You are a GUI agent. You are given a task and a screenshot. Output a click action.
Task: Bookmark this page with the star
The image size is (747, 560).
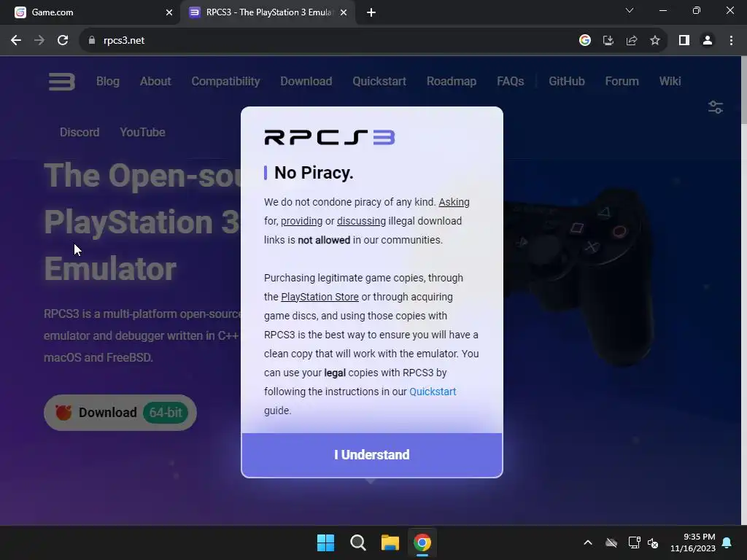[655, 41]
